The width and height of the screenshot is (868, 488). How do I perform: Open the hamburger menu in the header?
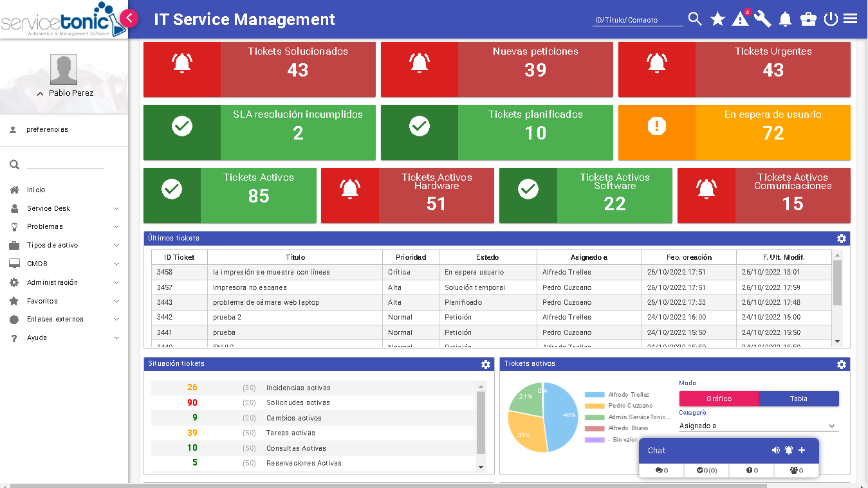pos(850,19)
